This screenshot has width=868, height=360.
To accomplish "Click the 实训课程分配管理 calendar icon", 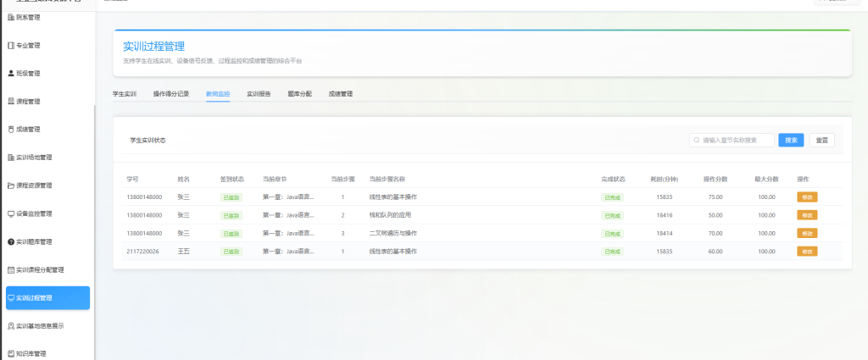I will tap(10, 270).
